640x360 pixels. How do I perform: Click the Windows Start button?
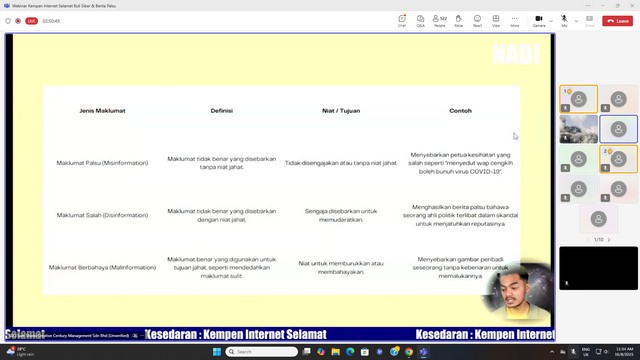tap(217, 352)
